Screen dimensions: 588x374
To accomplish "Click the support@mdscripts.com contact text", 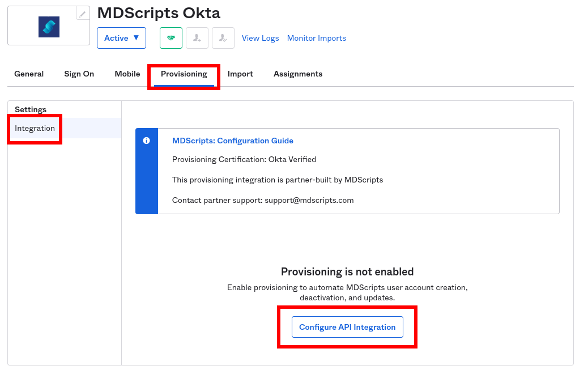I will (x=309, y=201).
